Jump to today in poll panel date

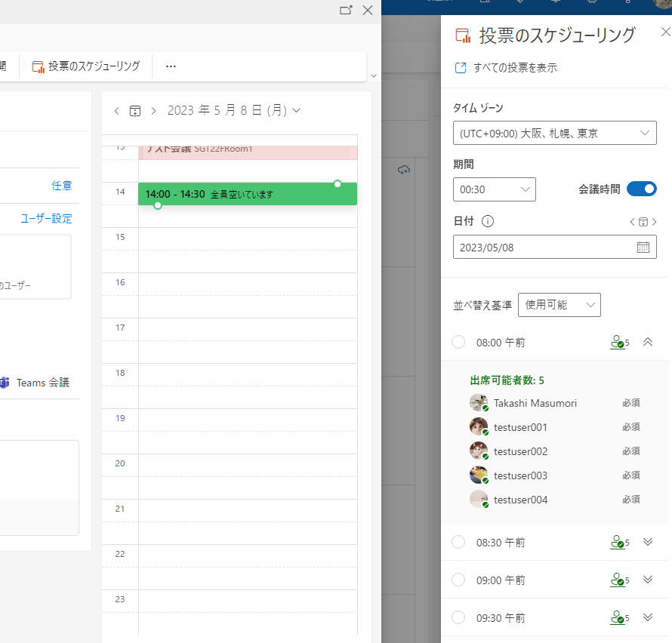[643, 222]
